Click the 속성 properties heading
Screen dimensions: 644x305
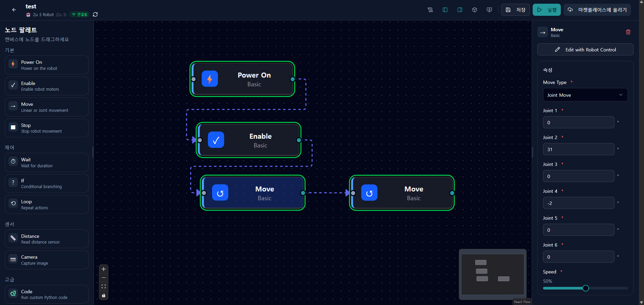click(x=548, y=70)
